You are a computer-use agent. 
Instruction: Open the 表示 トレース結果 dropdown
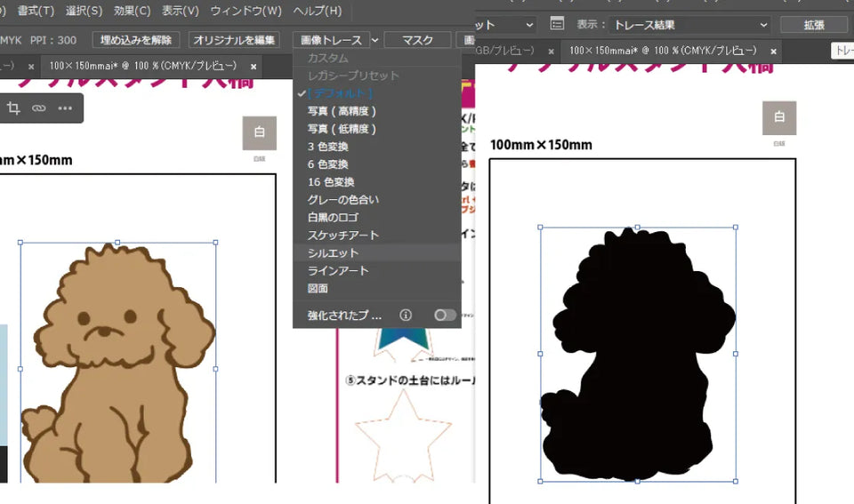pos(690,25)
